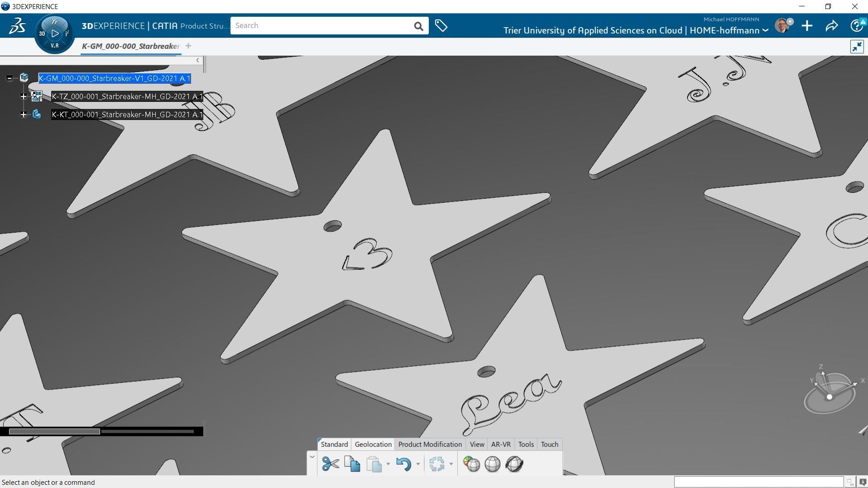The width and height of the screenshot is (868, 488).
Task: Click the Share arrow icon
Action: (832, 26)
